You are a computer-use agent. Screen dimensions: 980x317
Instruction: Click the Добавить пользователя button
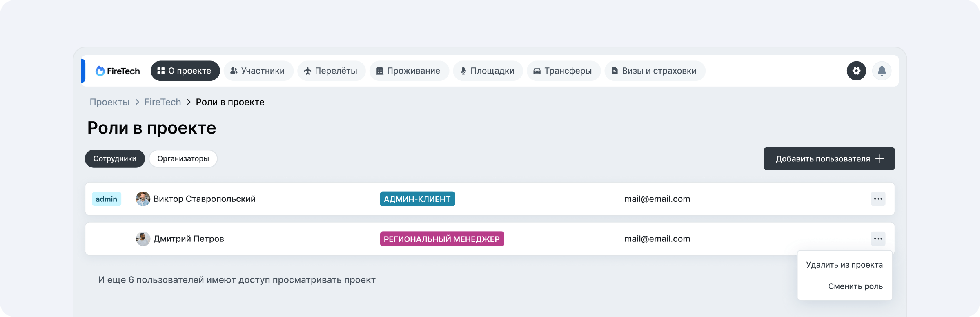[x=829, y=159]
